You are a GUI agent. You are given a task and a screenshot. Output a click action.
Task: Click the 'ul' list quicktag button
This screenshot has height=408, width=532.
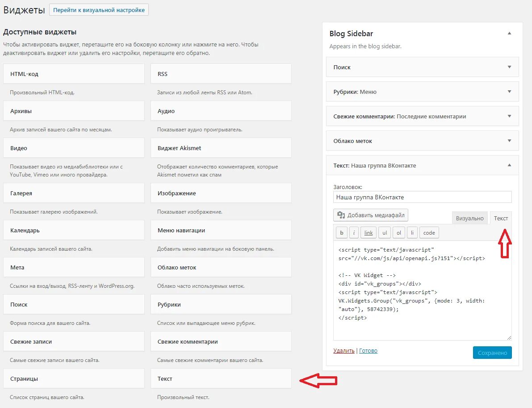384,233
